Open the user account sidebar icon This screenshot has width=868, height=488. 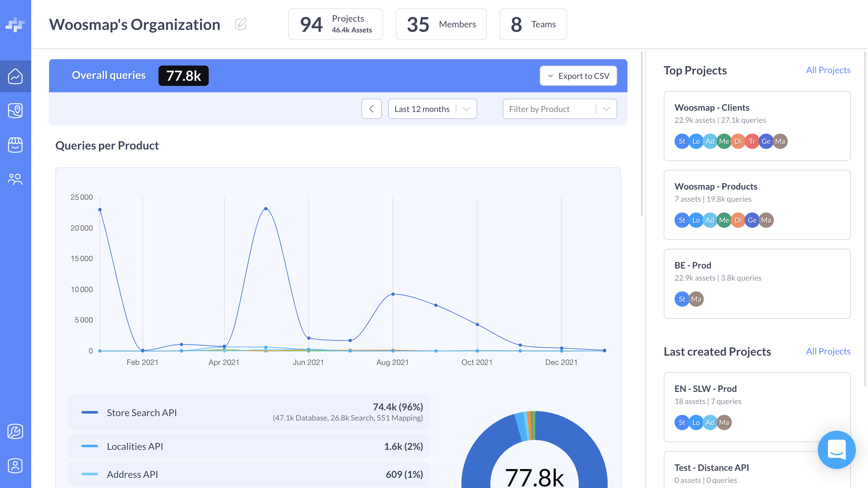[x=15, y=466]
